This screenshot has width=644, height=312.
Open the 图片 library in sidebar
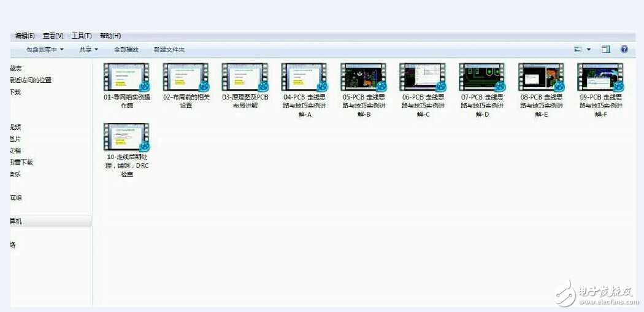[x=15, y=139]
